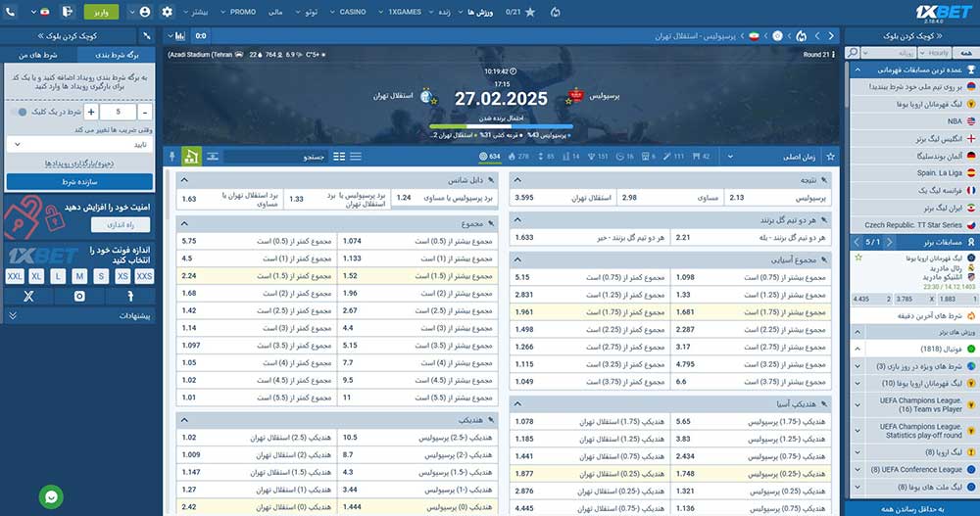This screenshot has height=516, width=980.
Task: Add match to favorites with star icon
Action: pyautogui.click(x=831, y=157)
